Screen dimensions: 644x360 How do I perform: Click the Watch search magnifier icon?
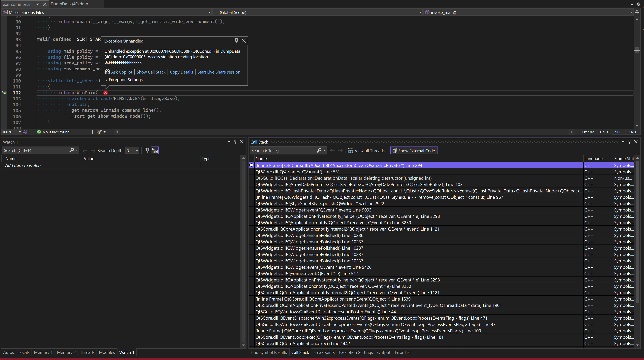pos(72,150)
